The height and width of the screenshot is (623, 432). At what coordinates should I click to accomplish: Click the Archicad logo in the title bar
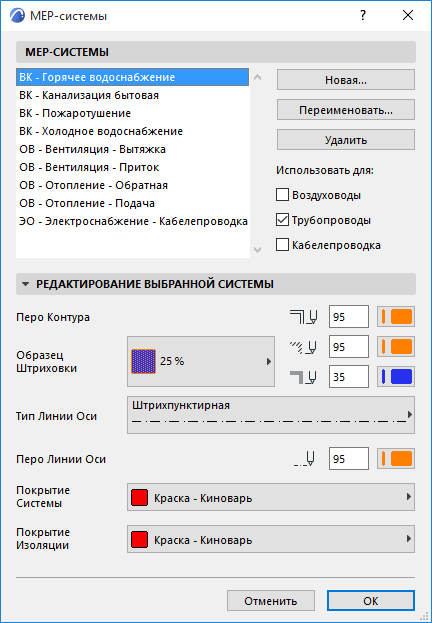(17, 15)
